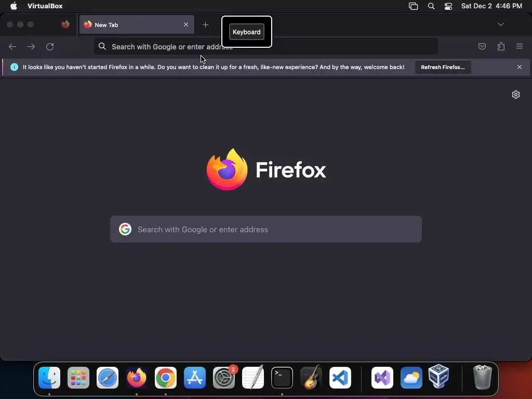
Task: Open the Weather app from the Dock
Action: (x=411, y=378)
